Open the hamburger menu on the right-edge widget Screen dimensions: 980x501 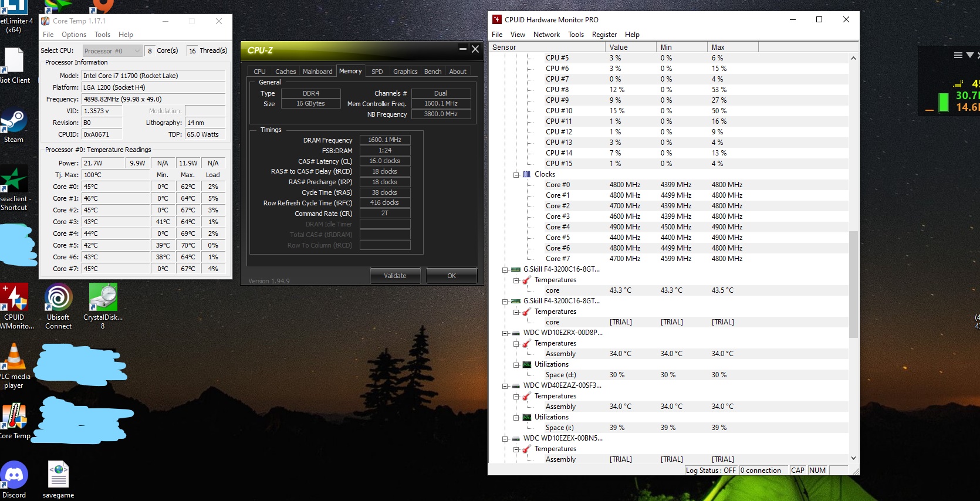[x=958, y=55]
